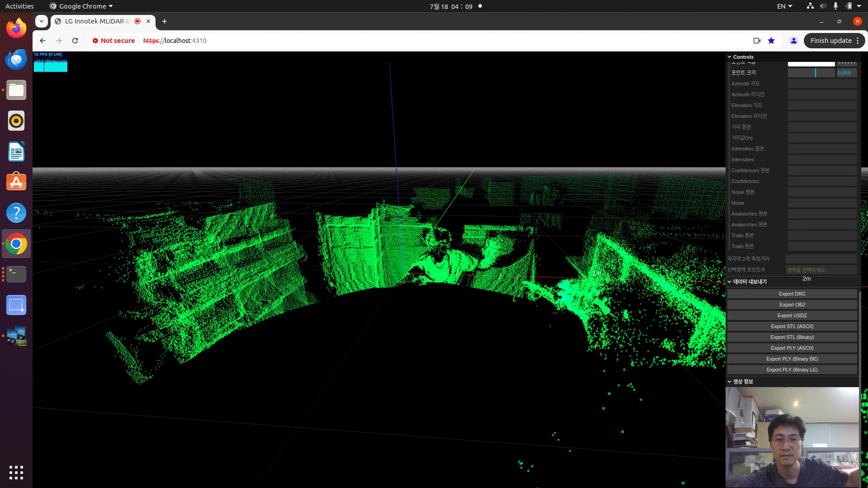Image resolution: width=868 pixels, height=488 pixels.
Task: Launch Thunderbird mail from the dock
Action: click(x=16, y=59)
